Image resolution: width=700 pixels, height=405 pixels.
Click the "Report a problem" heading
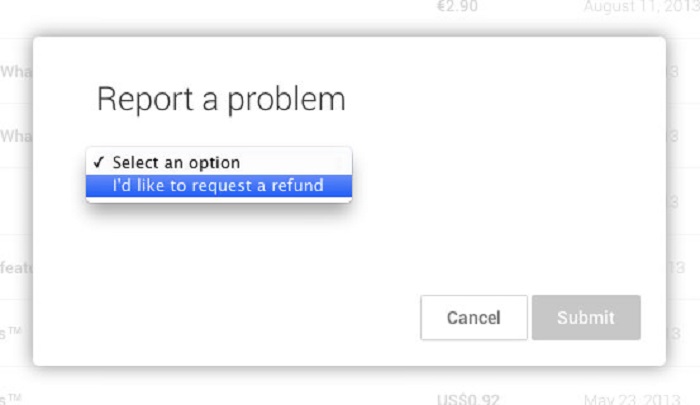[x=221, y=99]
